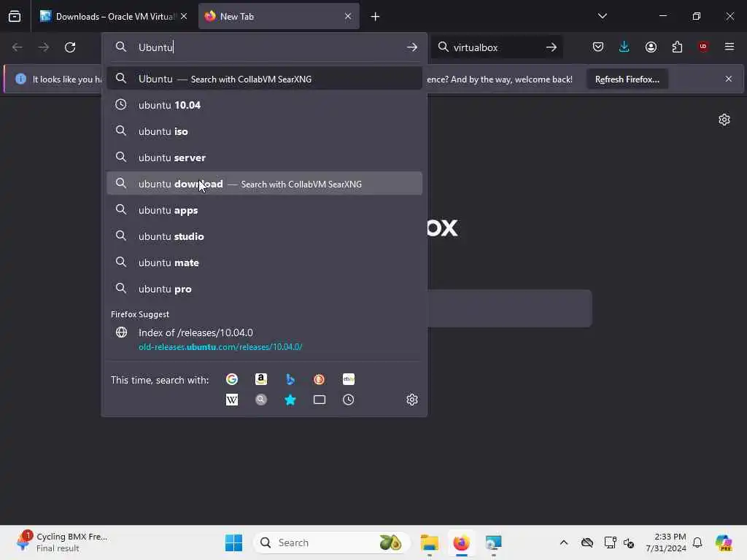Dismiss the Refresh Firefox notification bar
This screenshot has height=560, width=747.
click(729, 79)
